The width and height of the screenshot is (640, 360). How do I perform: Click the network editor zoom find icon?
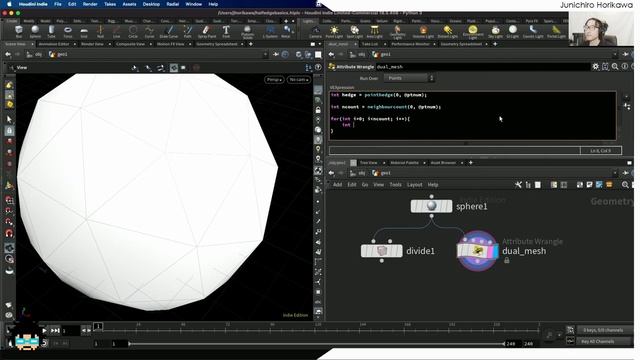tap(625, 185)
